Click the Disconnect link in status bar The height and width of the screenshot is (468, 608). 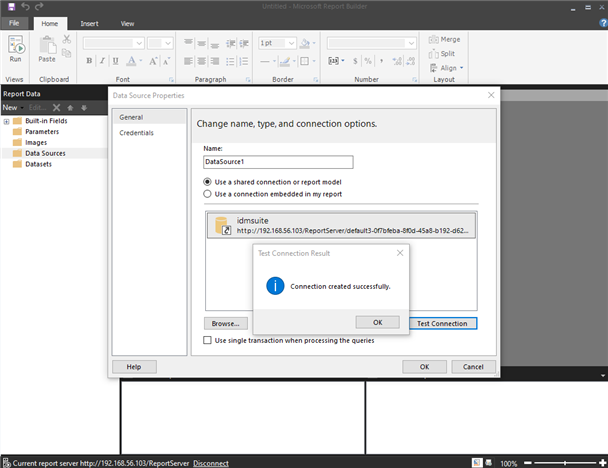pyautogui.click(x=210, y=463)
